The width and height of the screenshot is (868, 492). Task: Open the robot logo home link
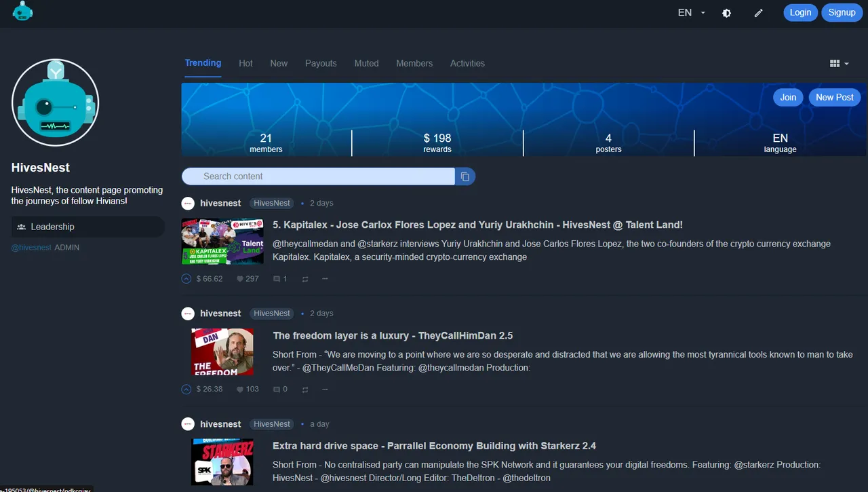[22, 11]
